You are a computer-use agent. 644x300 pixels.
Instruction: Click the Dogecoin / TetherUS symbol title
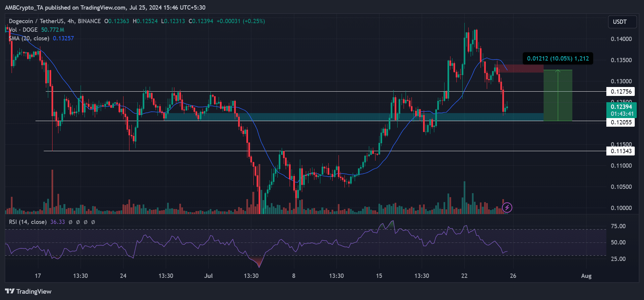tap(55, 21)
